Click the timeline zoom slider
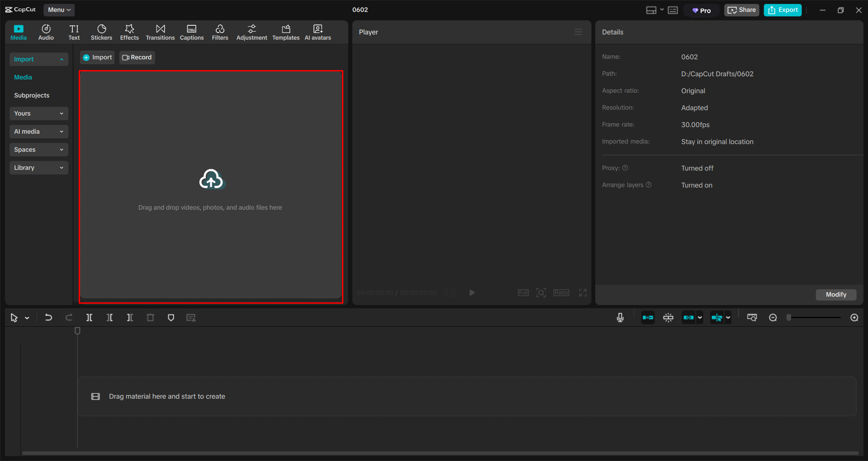The height and width of the screenshot is (461, 868). [x=813, y=317]
